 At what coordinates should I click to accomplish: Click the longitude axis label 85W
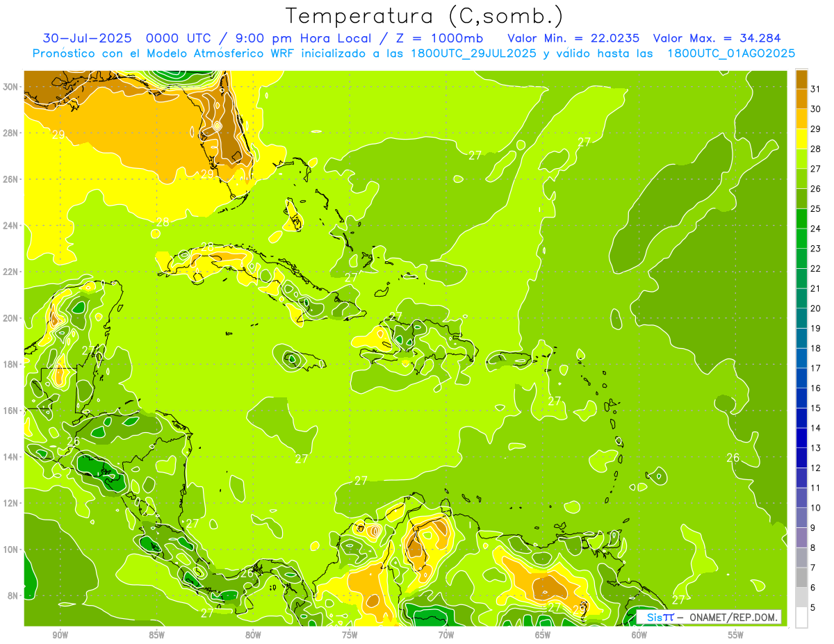[156, 635]
